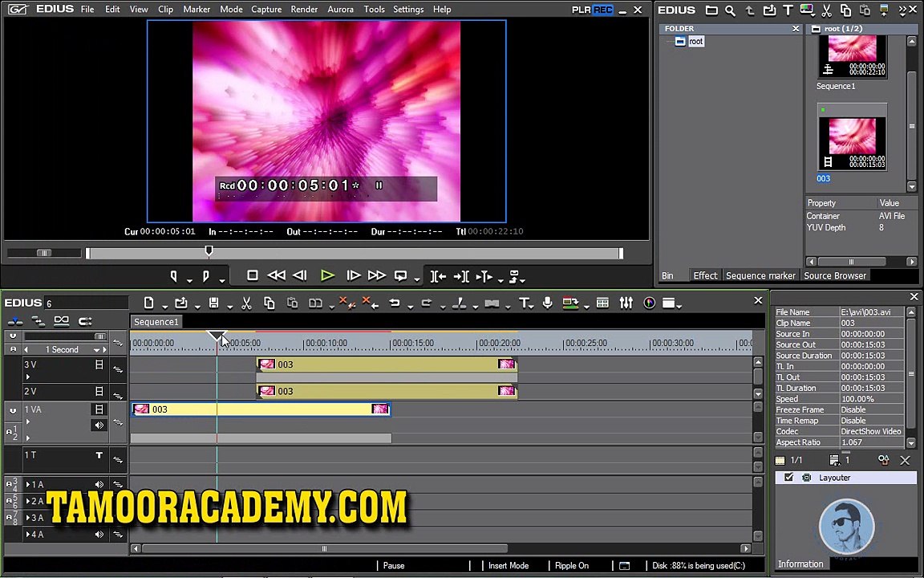The width and height of the screenshot is (924, 578).
Task: Expand the 3 A audio track
Action: 28,518
